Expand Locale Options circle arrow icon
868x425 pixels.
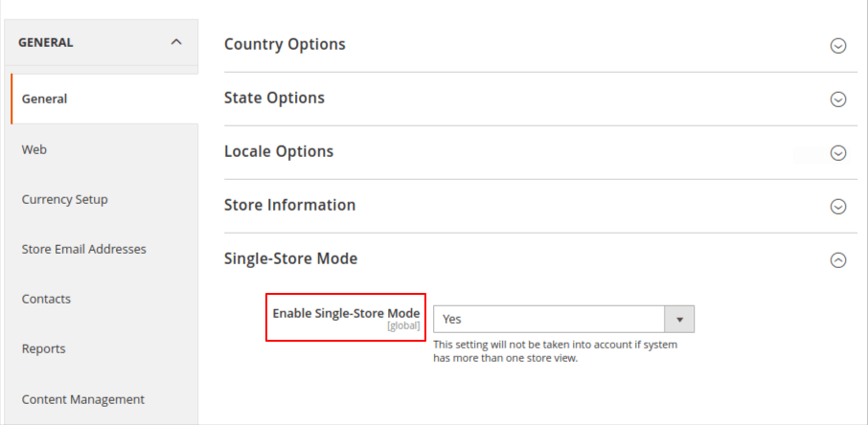tap(838, 152)
